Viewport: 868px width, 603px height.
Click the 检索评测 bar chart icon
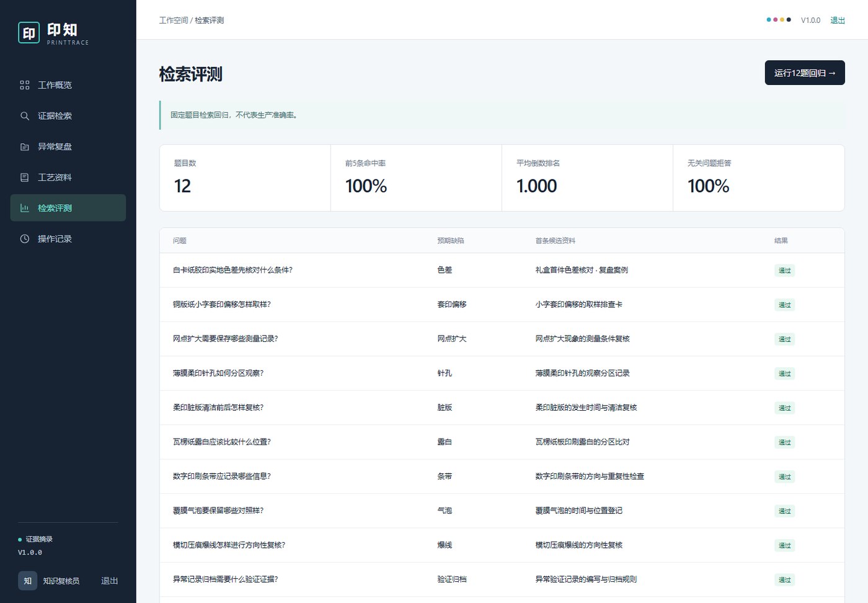pyautogui.click(x=25, y=208)
